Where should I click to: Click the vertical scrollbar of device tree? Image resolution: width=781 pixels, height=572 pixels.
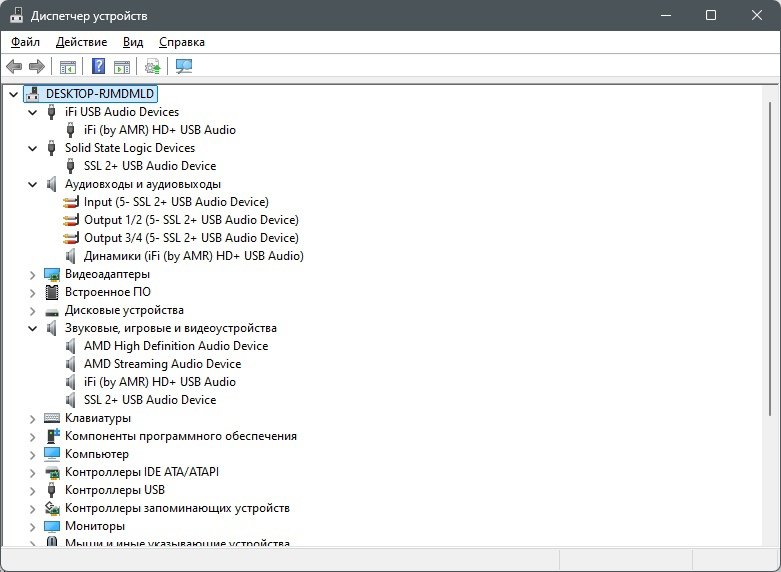770,258
